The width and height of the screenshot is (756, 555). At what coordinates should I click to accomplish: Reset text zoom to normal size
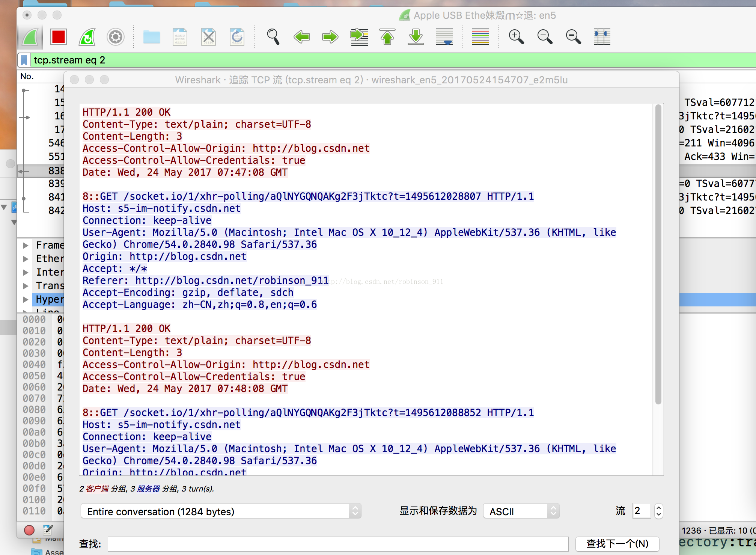[x=574, y=37]
